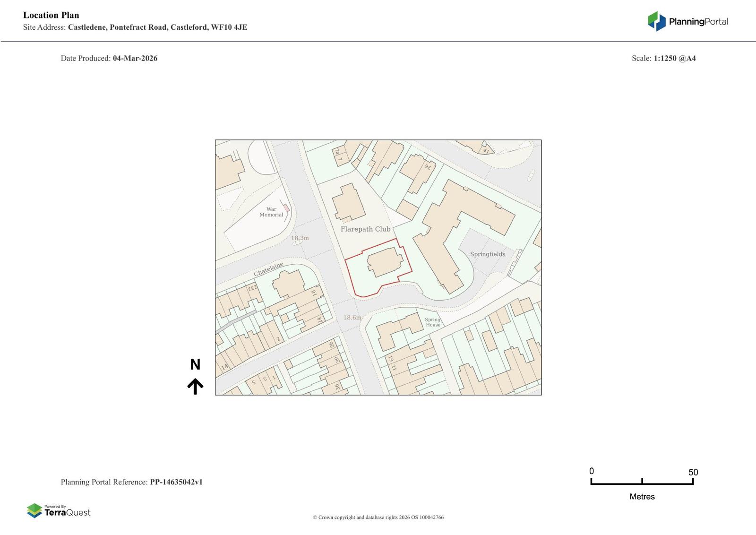Click the Spring House label
This screenshot has height=535, width=756.
coord(433,322)
